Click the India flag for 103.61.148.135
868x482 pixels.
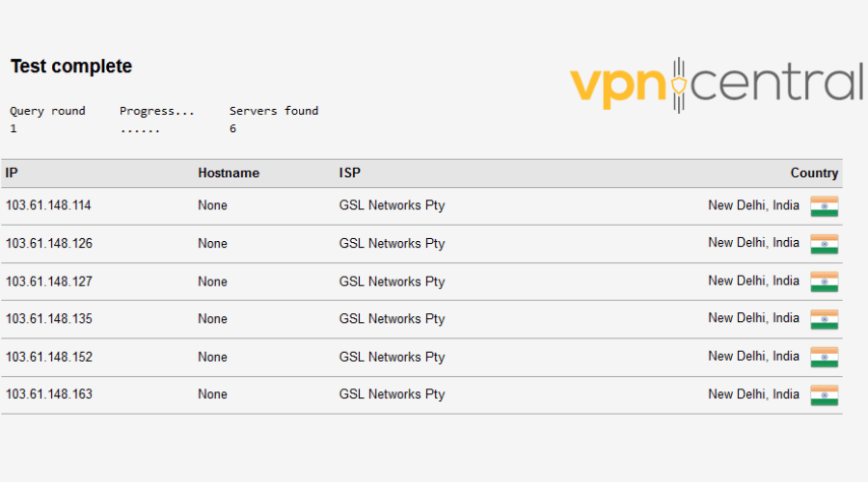click(x=825, y=319)
